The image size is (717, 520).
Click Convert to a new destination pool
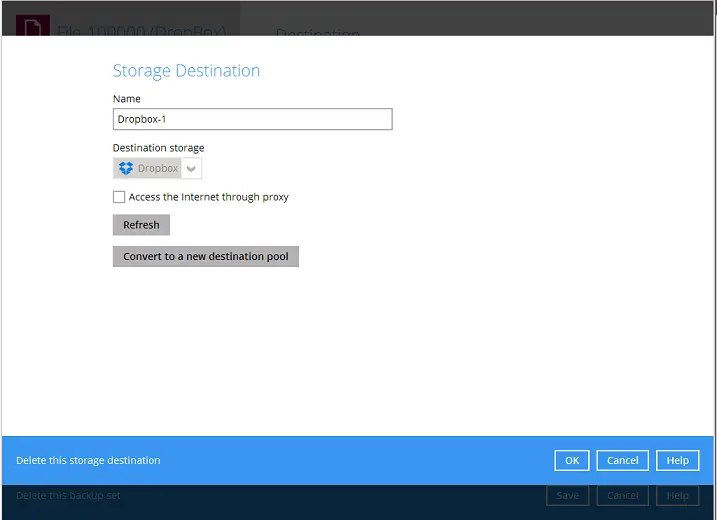[x=206, y=256]
